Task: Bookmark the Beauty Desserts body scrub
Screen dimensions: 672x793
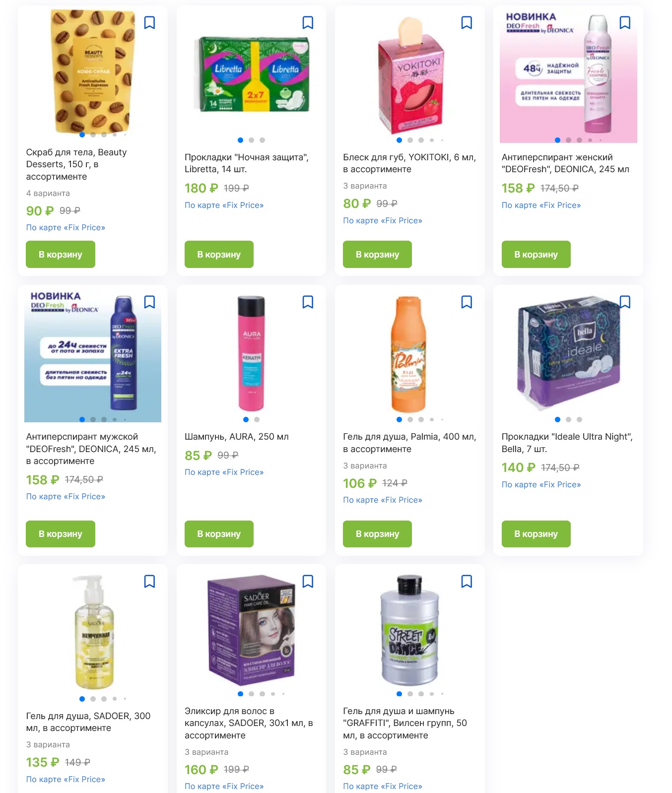Action: point(149,23)
